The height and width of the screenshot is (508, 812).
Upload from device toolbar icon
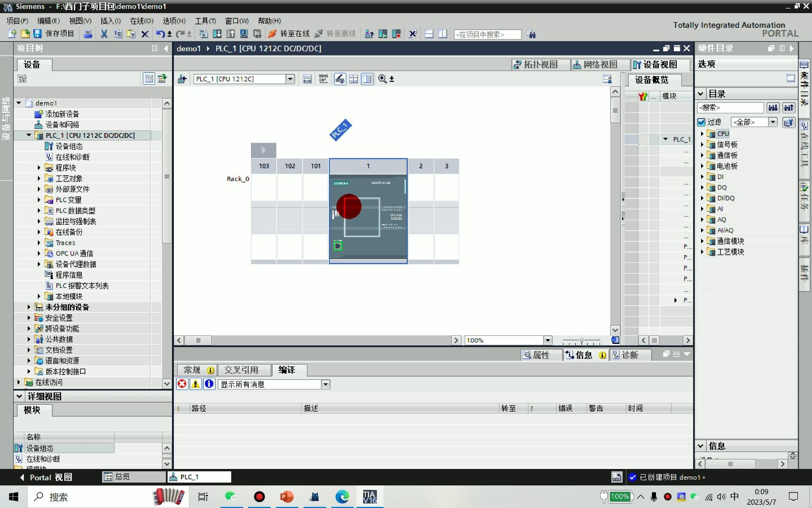[x=231, y=34]
